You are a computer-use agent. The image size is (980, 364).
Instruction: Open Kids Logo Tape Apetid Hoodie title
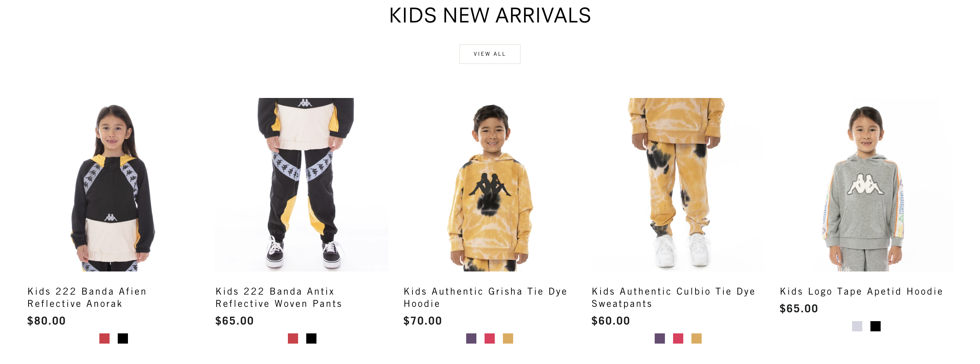(862, 291)
